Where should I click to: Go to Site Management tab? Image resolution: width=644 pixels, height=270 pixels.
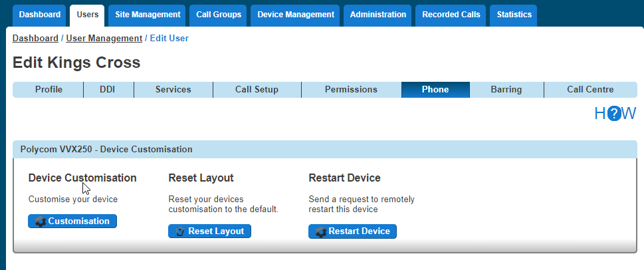[x=148, y=15]
